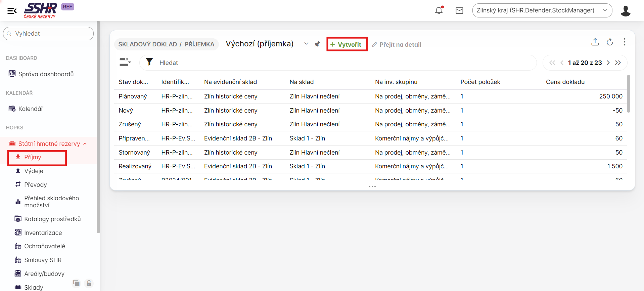Screen dimensions: 644x291
Task: Open the Výchozí (příjemka) view dropdown
Action: click(306, 44)
